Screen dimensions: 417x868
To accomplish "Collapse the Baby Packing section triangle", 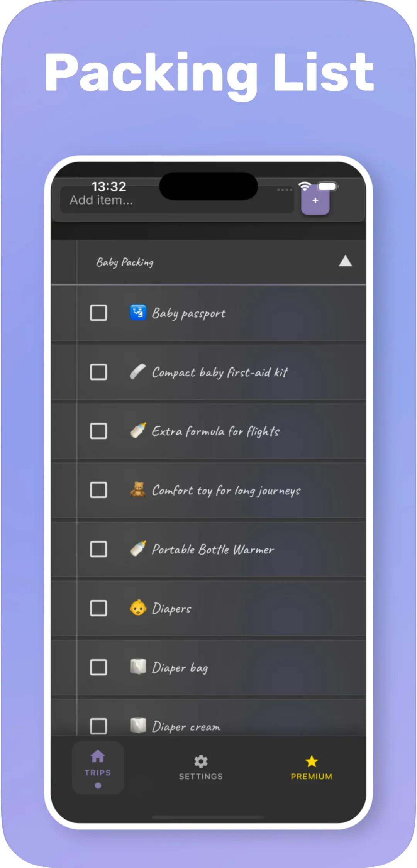I will pos(345,261).
